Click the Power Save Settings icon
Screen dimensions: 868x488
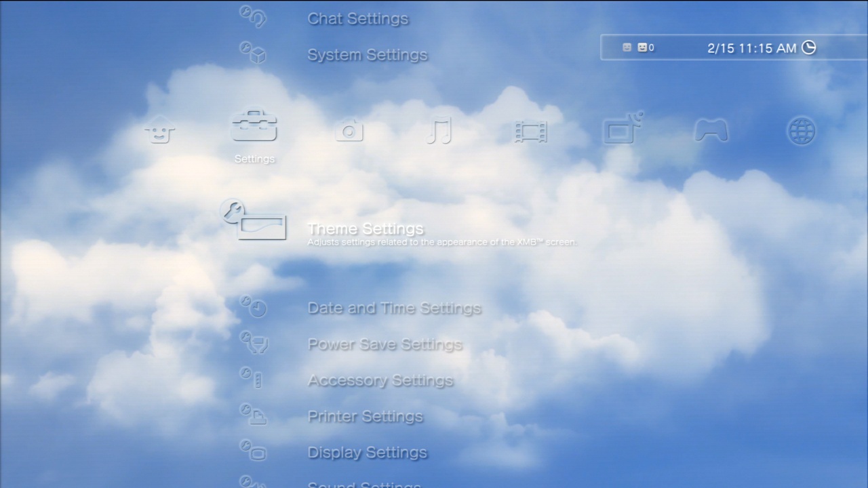tap(254, 342)
